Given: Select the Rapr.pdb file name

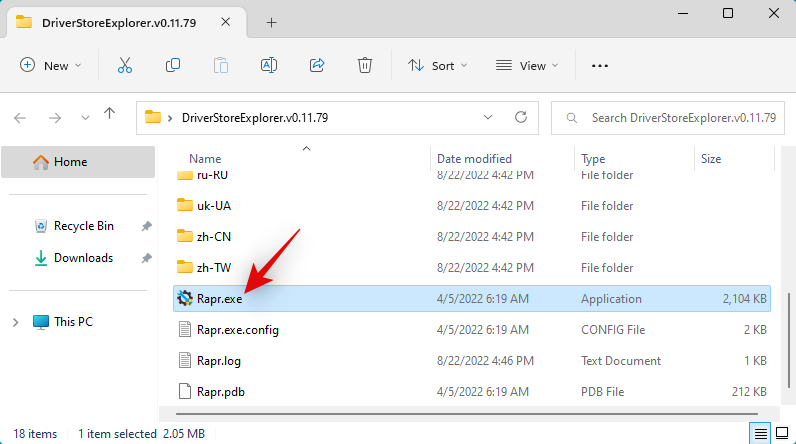Looking at the screenshot, I should coord(221,392).
